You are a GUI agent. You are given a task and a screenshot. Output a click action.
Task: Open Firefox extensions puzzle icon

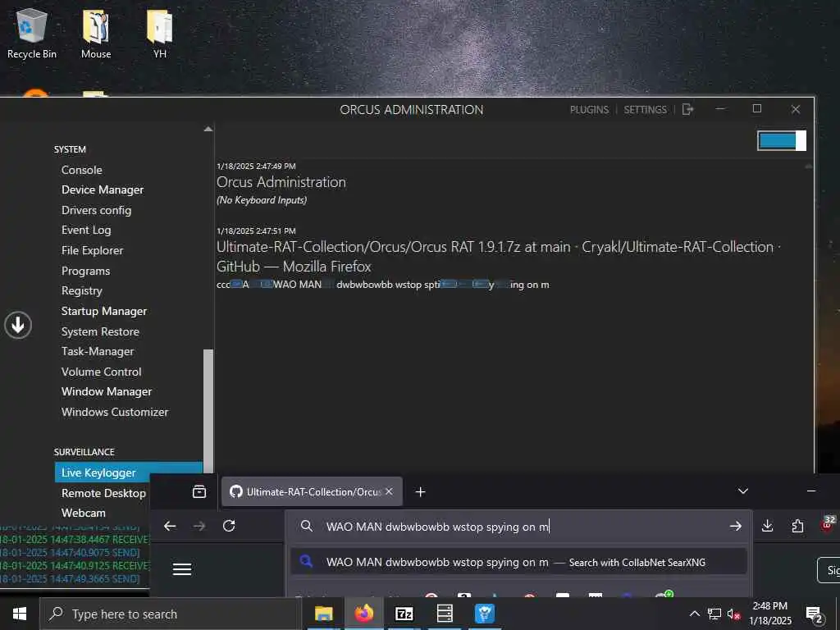(797, 526)
